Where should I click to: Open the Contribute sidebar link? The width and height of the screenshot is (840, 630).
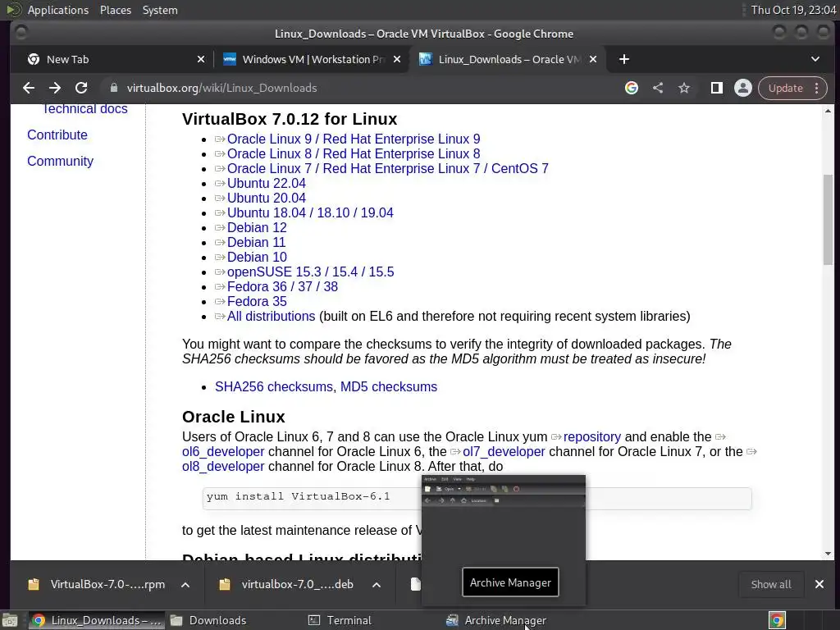tap(57, 135)
